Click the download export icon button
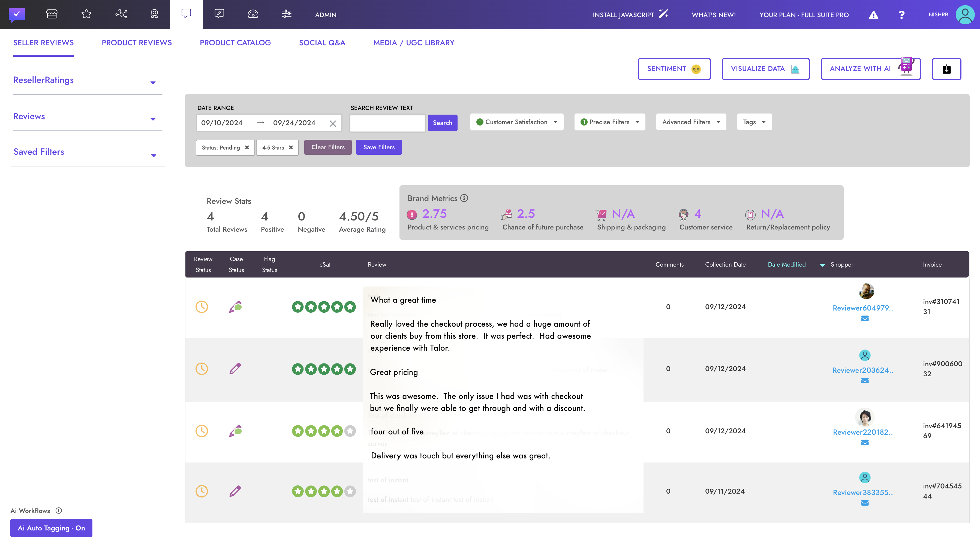The height and width of the screenshot is (555, 980). coord(946,69)
